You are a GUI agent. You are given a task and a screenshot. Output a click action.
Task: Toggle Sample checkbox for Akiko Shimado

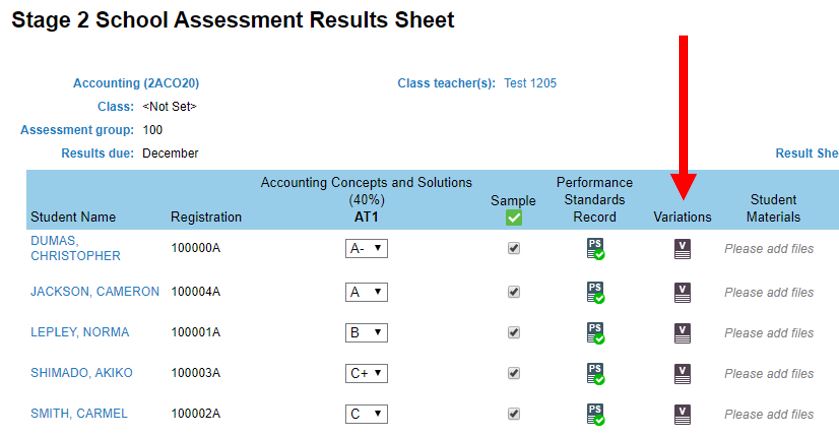(514, 373)
